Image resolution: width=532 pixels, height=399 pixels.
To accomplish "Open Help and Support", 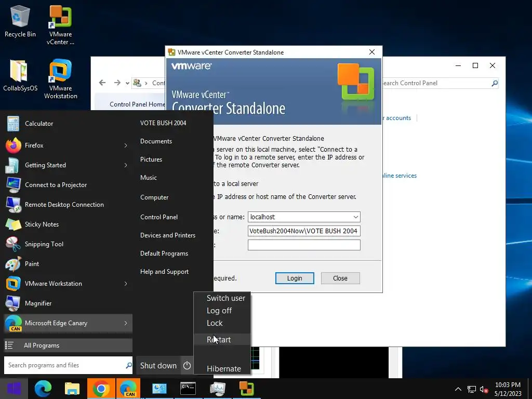I will (164, 271).
